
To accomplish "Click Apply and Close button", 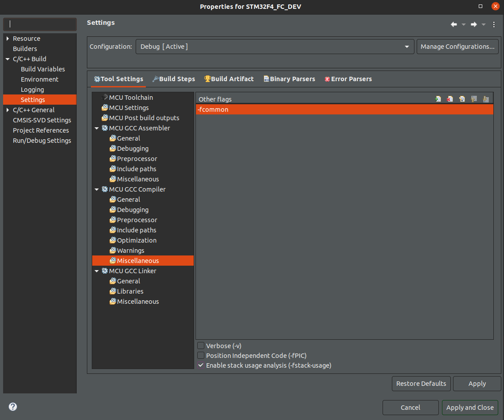I will 470,408.
